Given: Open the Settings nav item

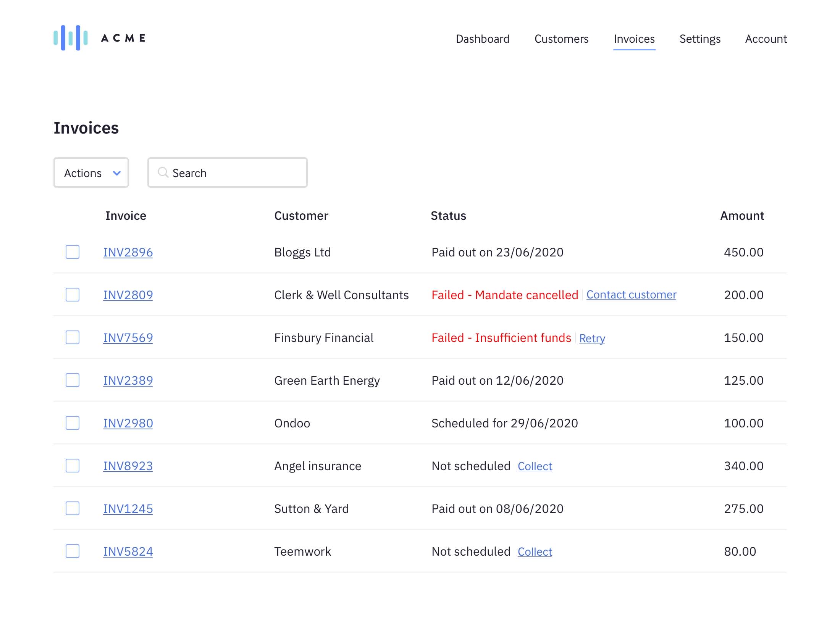Looking at the screenshot, I should click(x=699, y=39).
